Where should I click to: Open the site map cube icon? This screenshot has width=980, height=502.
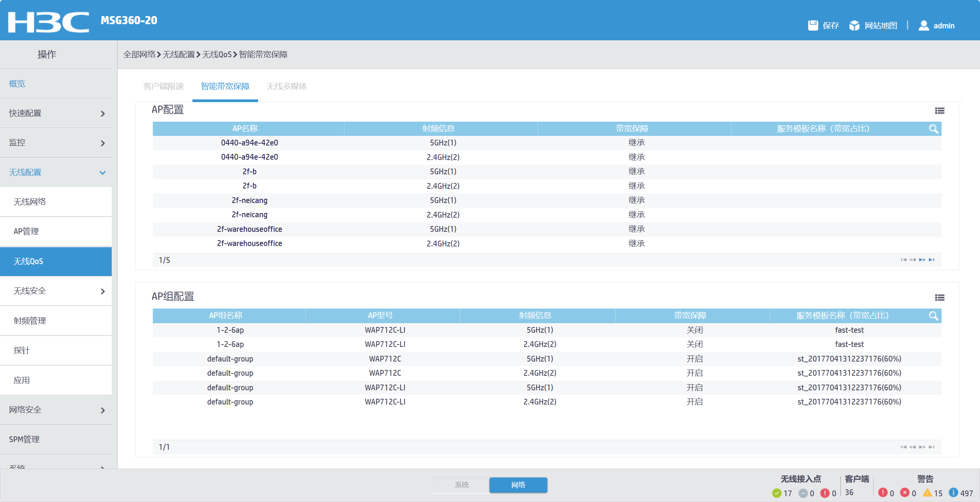(x=854, y=25)
